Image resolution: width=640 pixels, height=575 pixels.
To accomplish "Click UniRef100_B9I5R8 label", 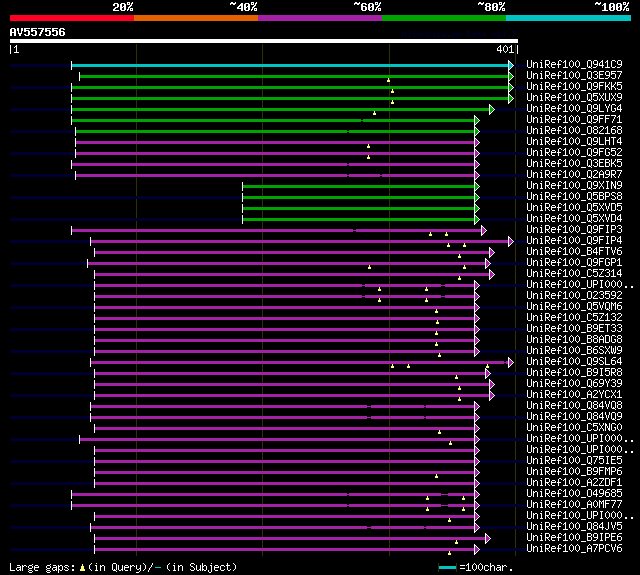I will click(574, 373).
